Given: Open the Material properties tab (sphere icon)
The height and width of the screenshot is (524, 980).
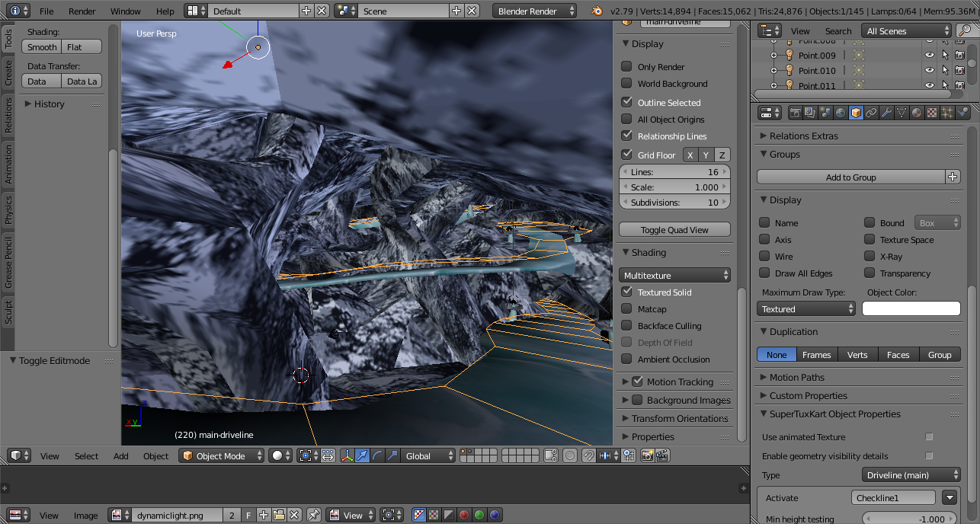Looking at the screenshot, I should [x=917, y=113].
